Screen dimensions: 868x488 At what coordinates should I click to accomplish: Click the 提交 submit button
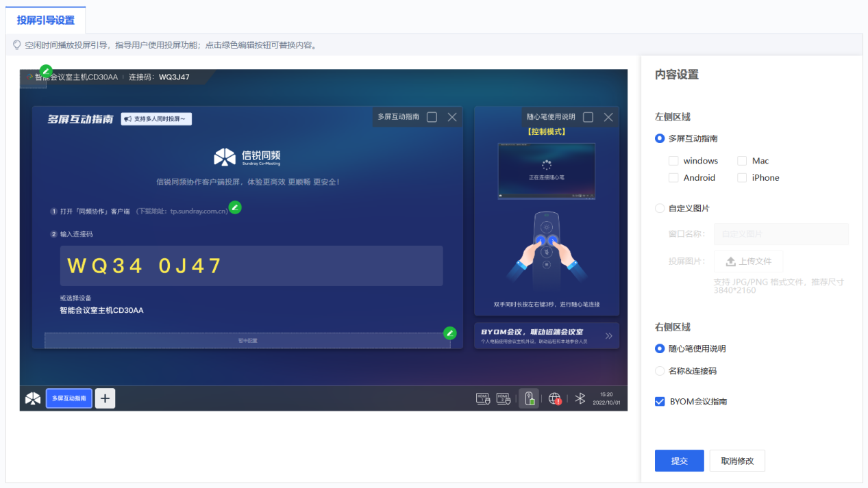coord(679,461)
